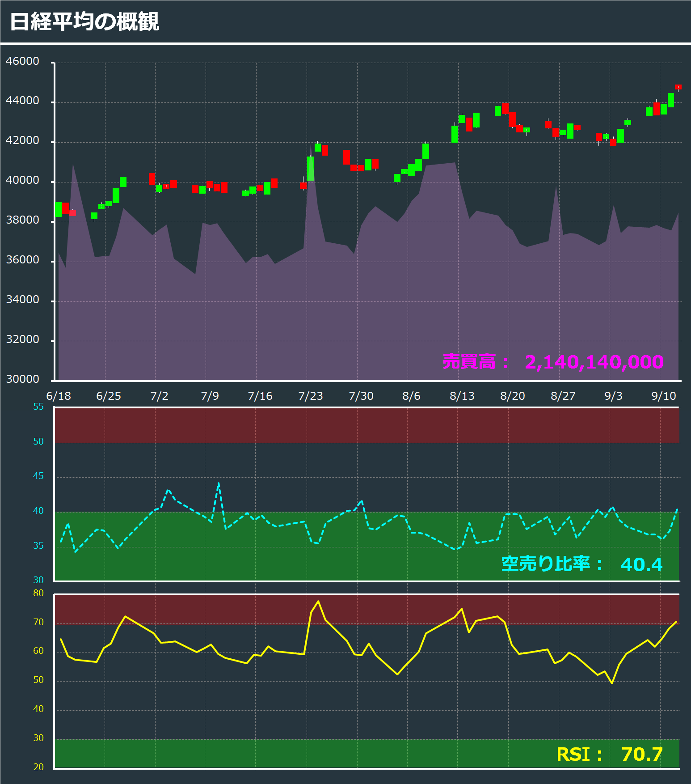Click the 7/2 date label
691x784 pixels.
[x=159, y=396]
